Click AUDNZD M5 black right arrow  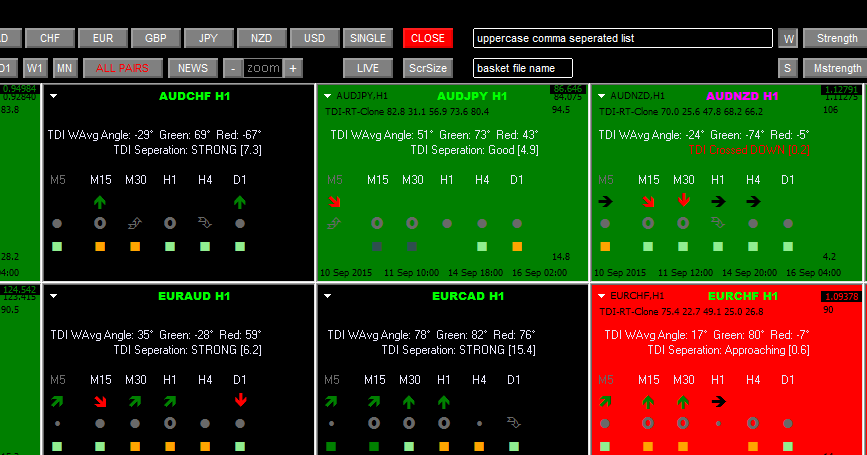coord(605,202)
